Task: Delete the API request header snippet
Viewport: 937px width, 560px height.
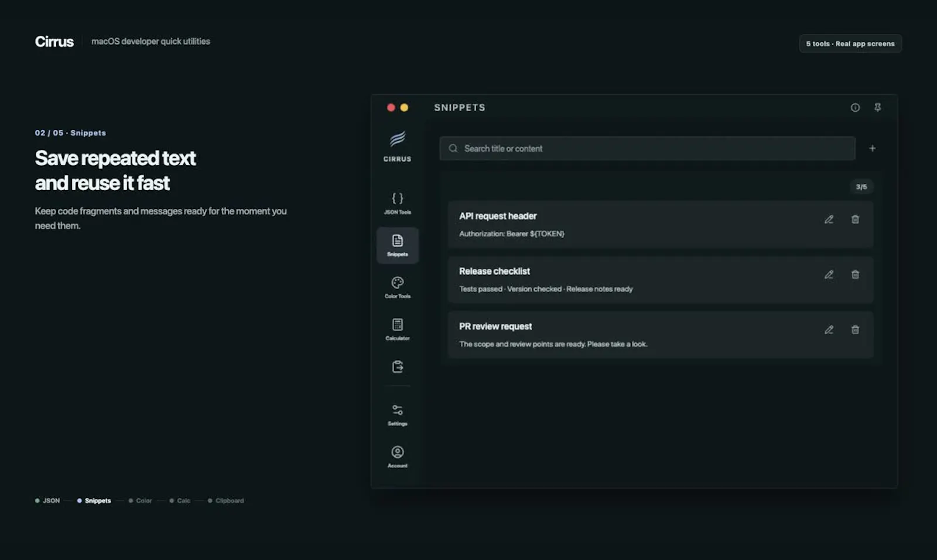Action: click(855, 219)
